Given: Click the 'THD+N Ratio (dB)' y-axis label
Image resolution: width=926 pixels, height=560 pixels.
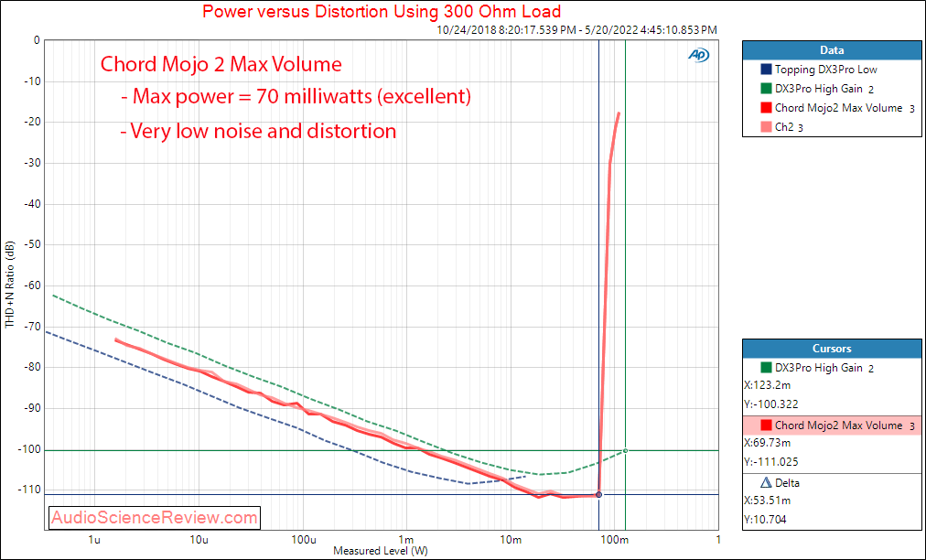Looking at the screenshot, I should coord(9,285).
